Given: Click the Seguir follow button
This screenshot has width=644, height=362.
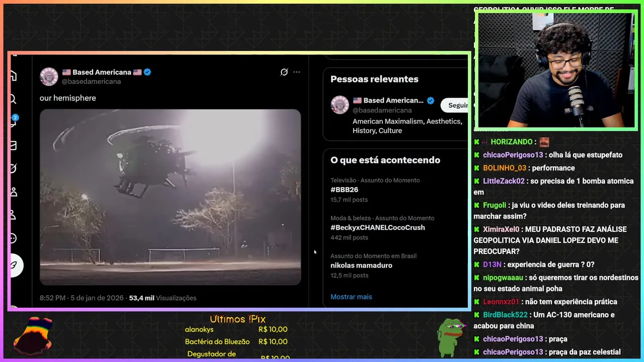Looking at the screenshot, I should [x=455, y=105].
